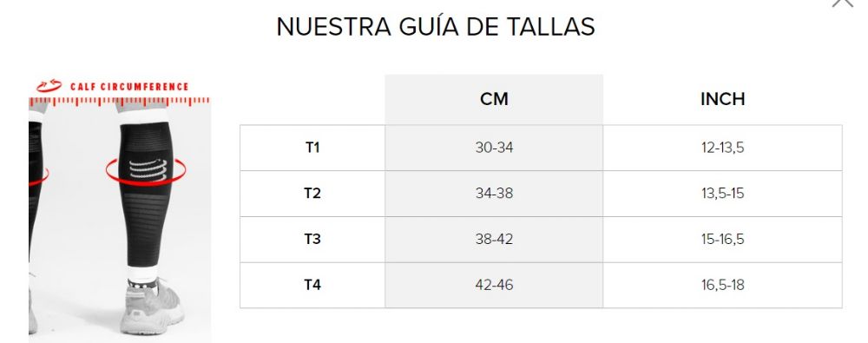Click the 12-13,5 inch cell

tap(722, 148)
